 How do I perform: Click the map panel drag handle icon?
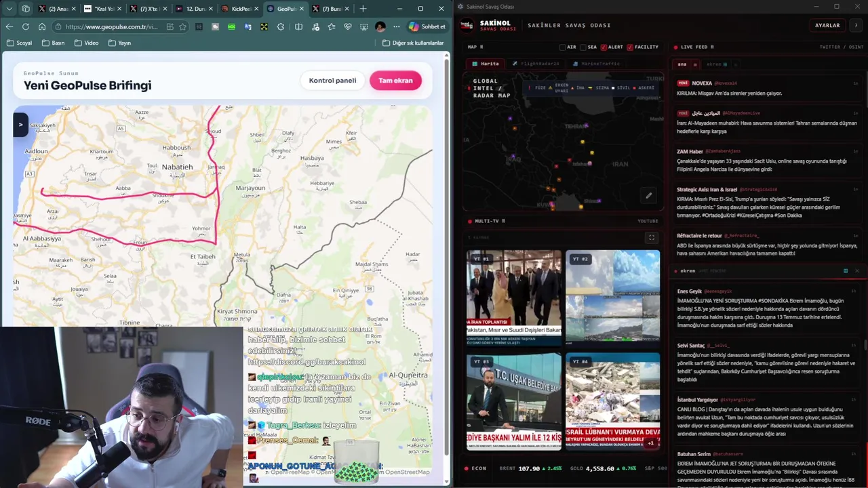point(481,47)
